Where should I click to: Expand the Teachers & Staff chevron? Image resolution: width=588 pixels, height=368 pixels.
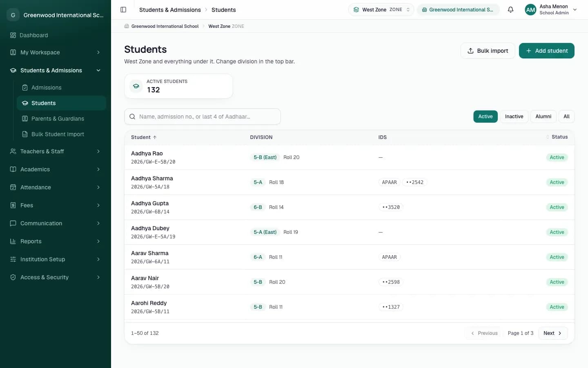coord(98,151)
